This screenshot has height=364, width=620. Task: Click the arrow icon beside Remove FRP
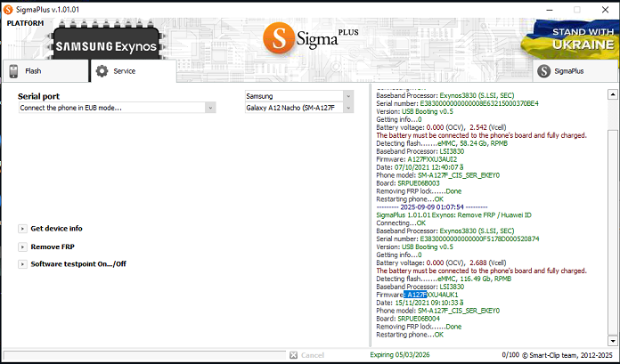[22, 247]
